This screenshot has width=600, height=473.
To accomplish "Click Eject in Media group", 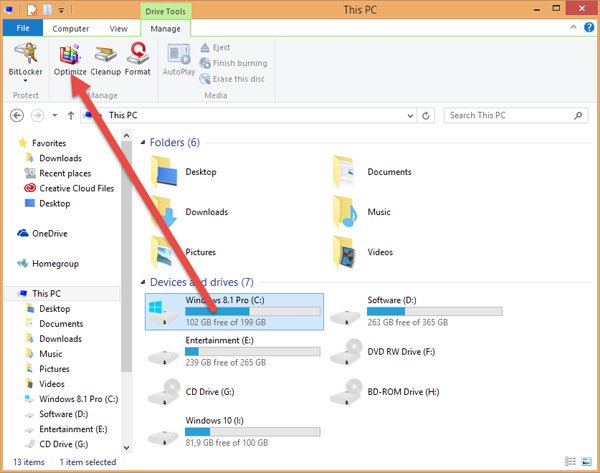I will click(x=215, y=47).
